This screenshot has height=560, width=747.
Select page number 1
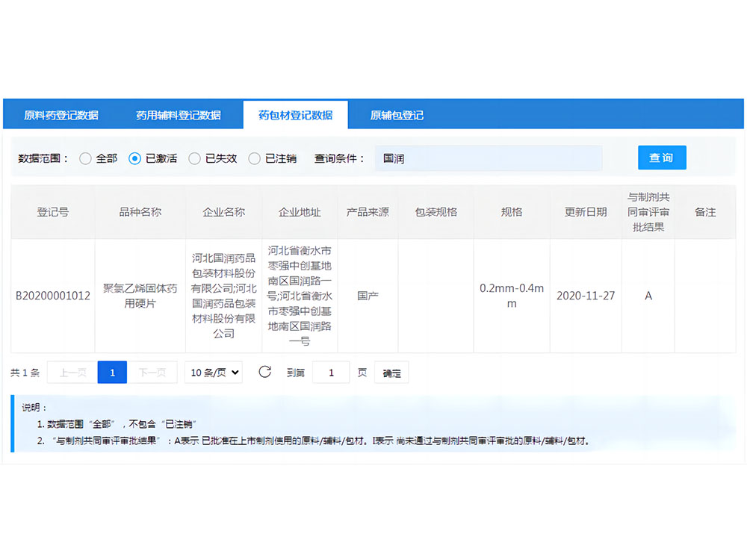coord(112,372)
